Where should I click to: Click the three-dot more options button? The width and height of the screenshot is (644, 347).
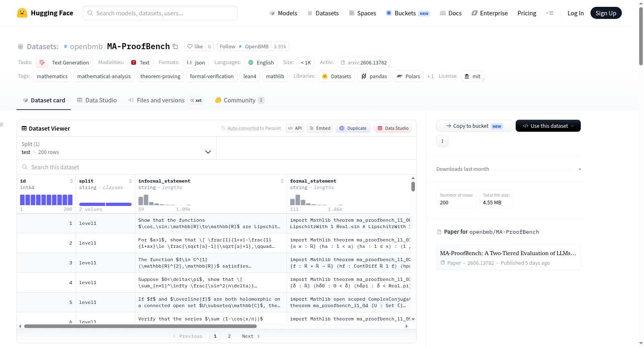click(x=442, y=141)
